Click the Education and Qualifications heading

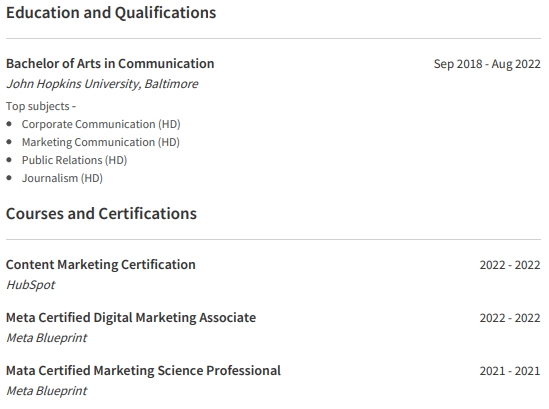(111, 13)
